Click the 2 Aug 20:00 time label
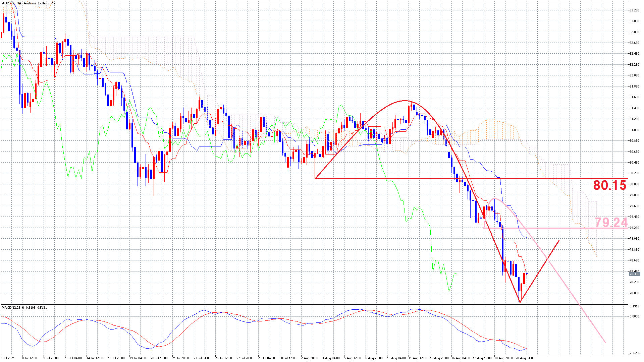This screenshot has height=362, width=644. click(x=310, y=358)
